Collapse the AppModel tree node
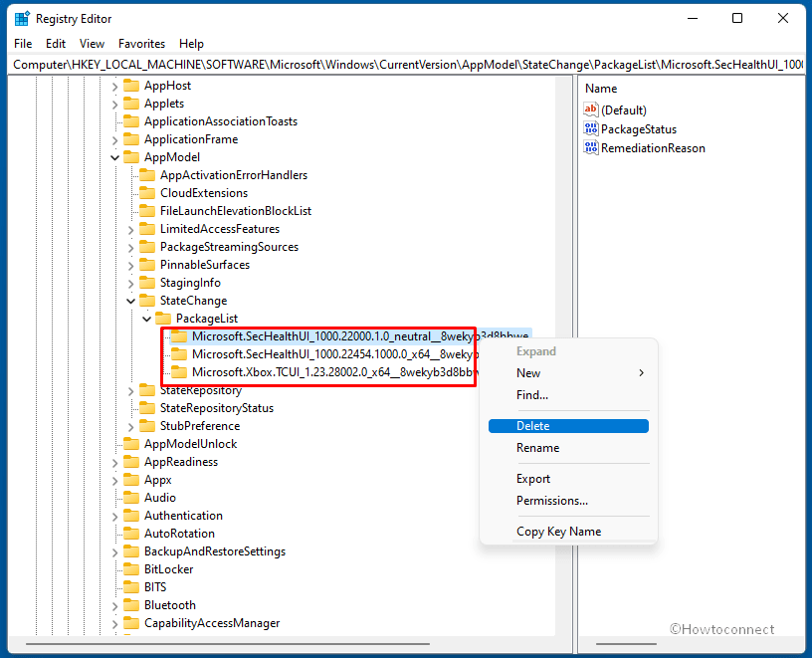Image resolution: width=812 pixels, height=658 pixels. click(x=115, y=157)
